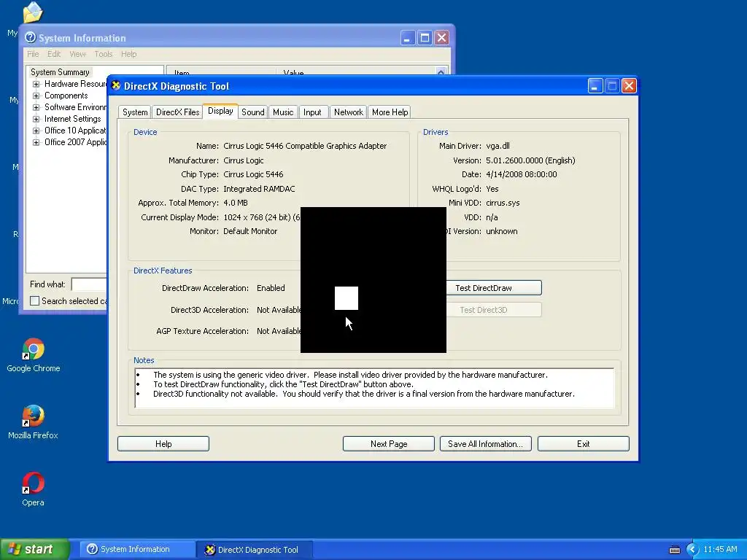The height and width of the screenshot is (560, 747).
Task: Select DirectX Diagnostic Tool taskbar button
Action: coord(255,550)
